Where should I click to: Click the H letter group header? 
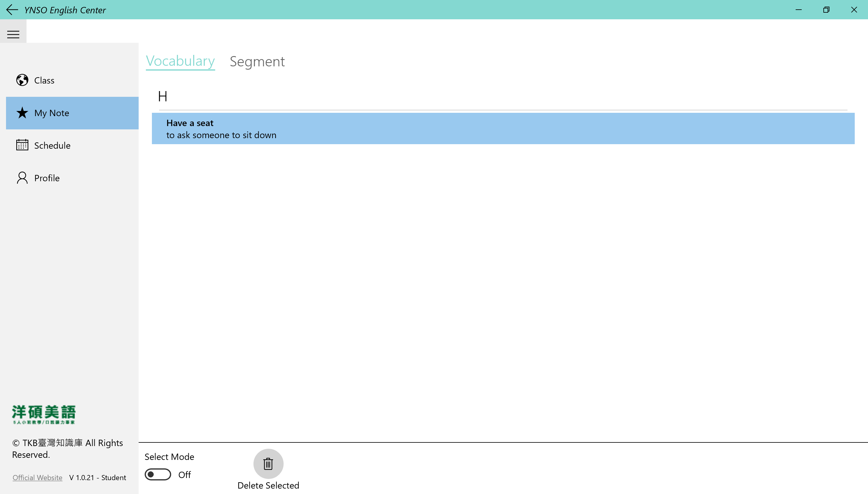point(163,97)
